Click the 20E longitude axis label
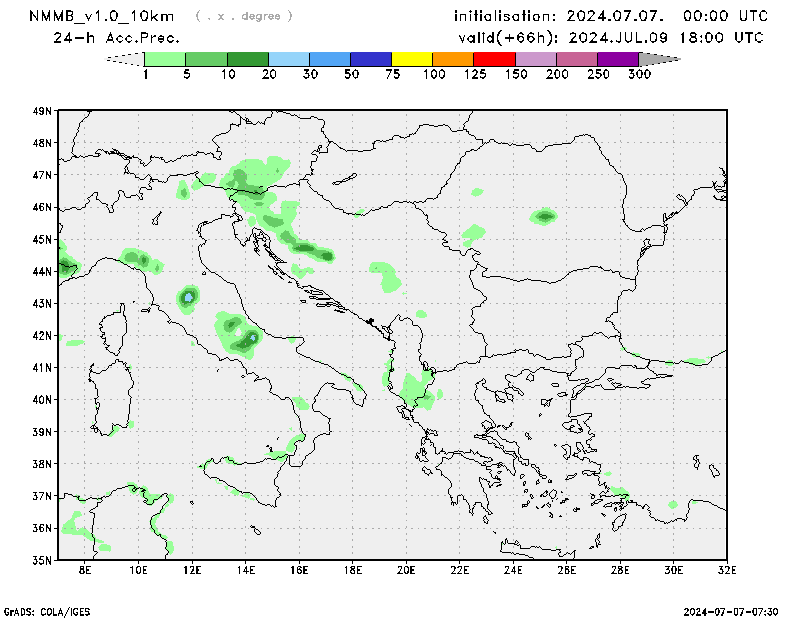 click(x=406, y=570)
